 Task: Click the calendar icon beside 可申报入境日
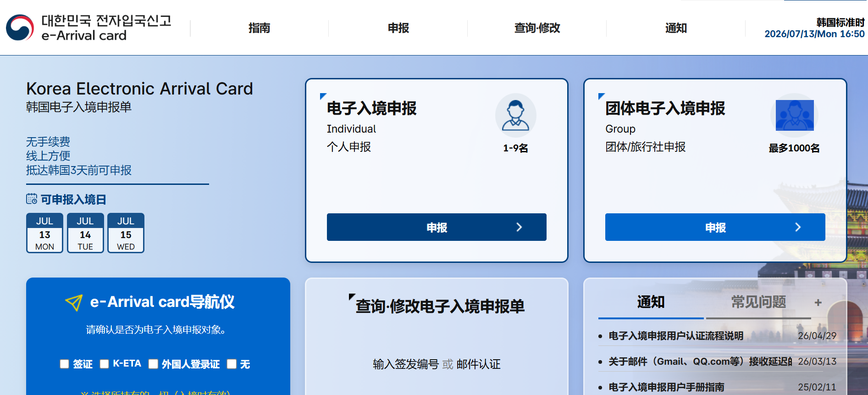pyautogui.click(x=32, y=199)
